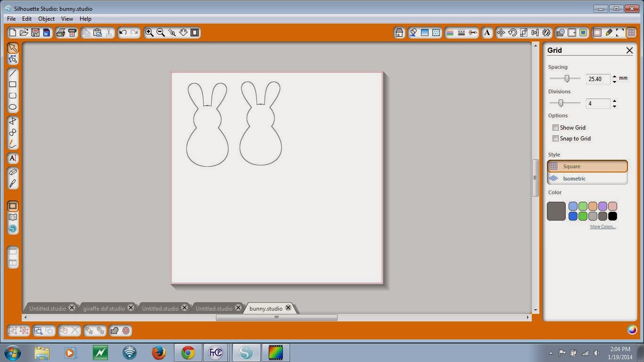Open the Silhouette Online Store icon
The width and height of the screenshot is (644, 362).
(13, 229)
